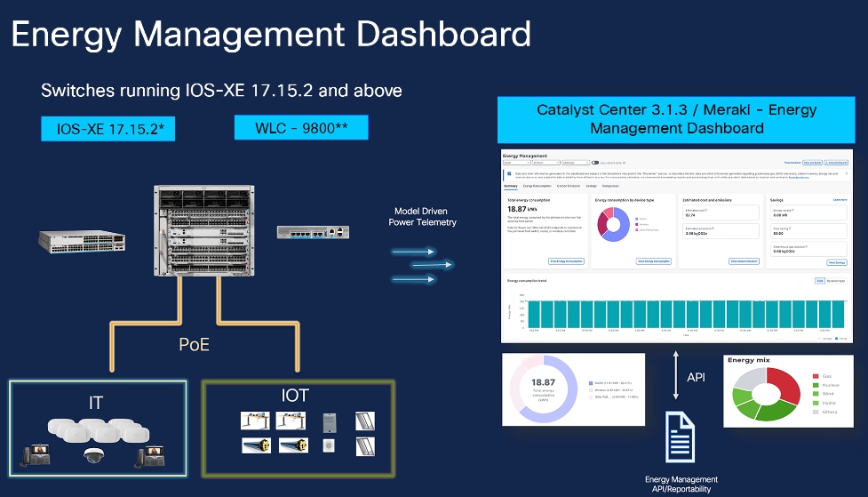Click the Energy mix donut chart
The height and width of the screenshot is (497, 868).
(x=766, y=393)
